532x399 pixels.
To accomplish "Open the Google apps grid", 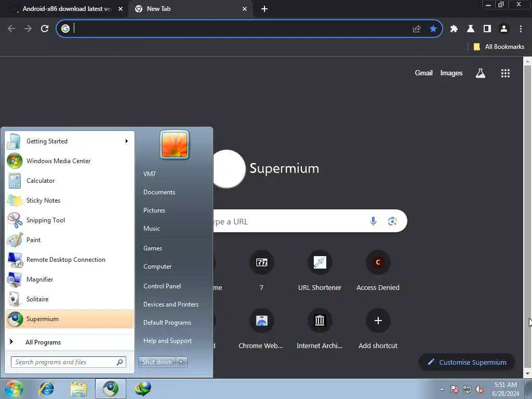I will (x=506, y=73).
